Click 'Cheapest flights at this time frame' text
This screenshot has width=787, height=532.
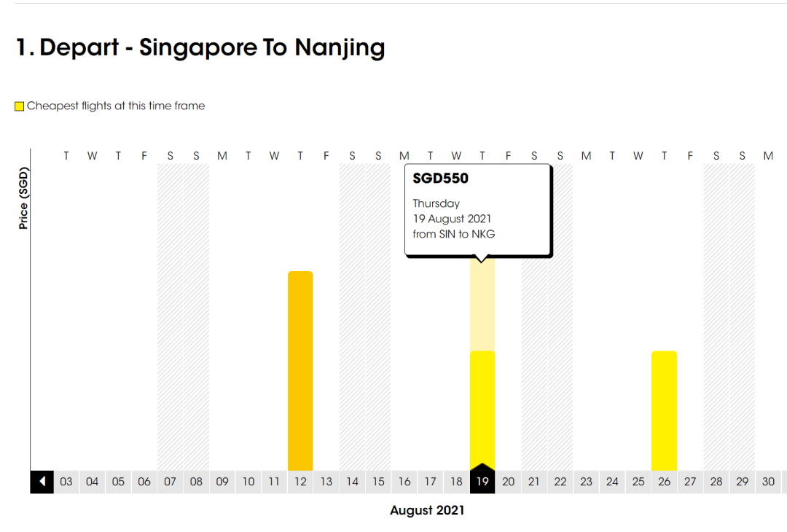116,106
